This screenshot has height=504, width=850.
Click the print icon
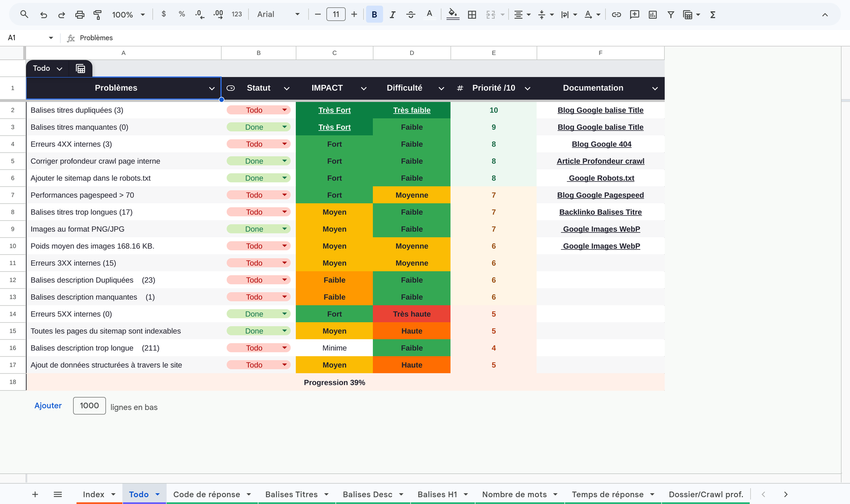[x=80, y=15]
